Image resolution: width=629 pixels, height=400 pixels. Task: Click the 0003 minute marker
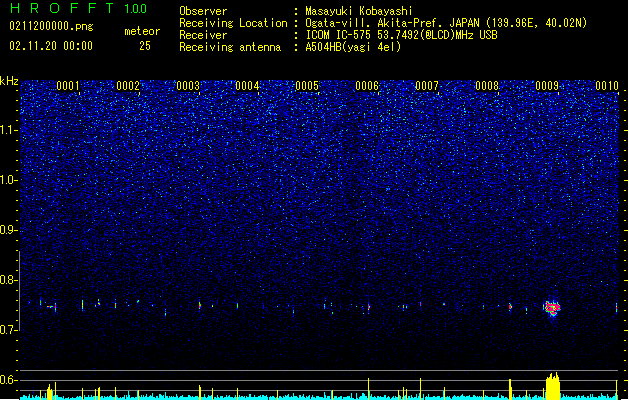188,86
